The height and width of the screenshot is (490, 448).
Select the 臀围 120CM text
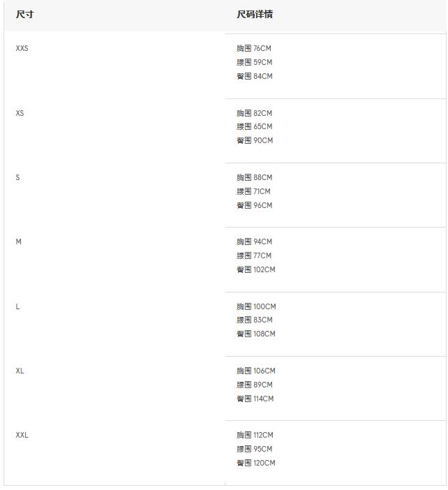coord(256,463)
